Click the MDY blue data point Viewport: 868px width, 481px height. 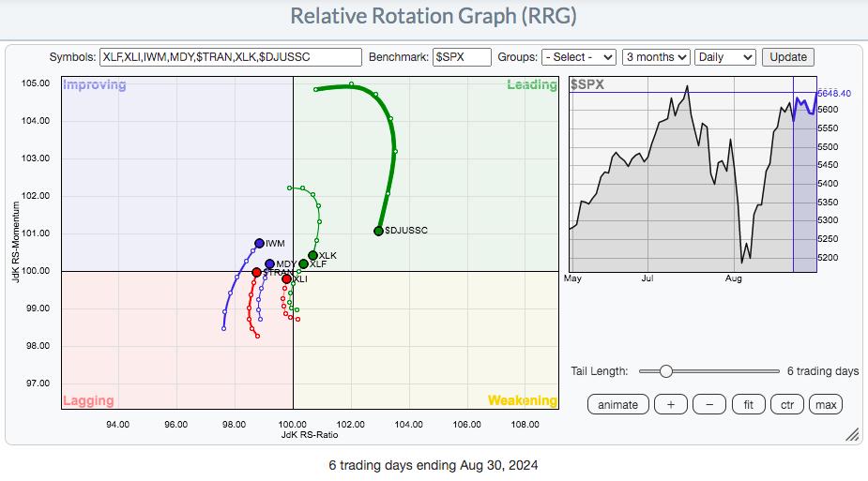pyautogui.click(x=269, y=264)
